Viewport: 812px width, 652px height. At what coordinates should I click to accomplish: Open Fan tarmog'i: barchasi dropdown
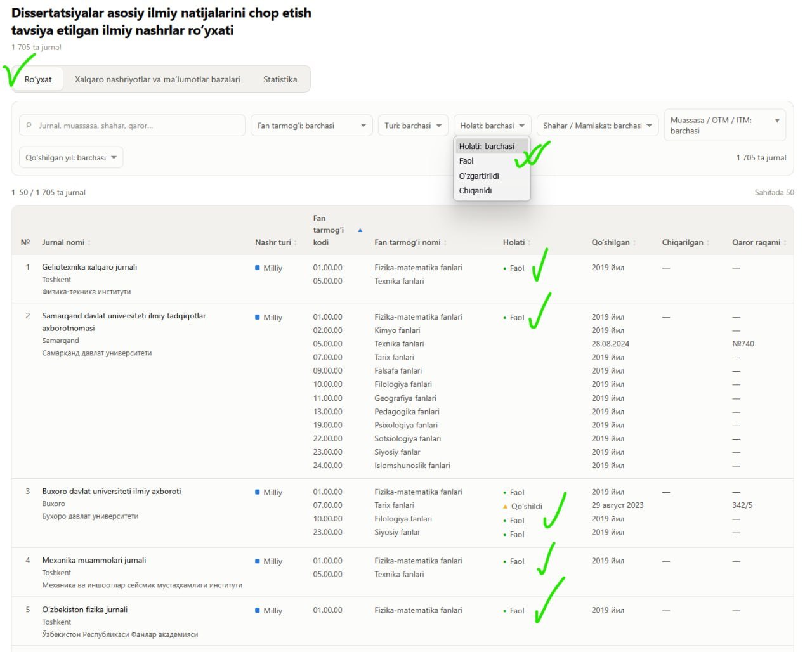point(311,126)
